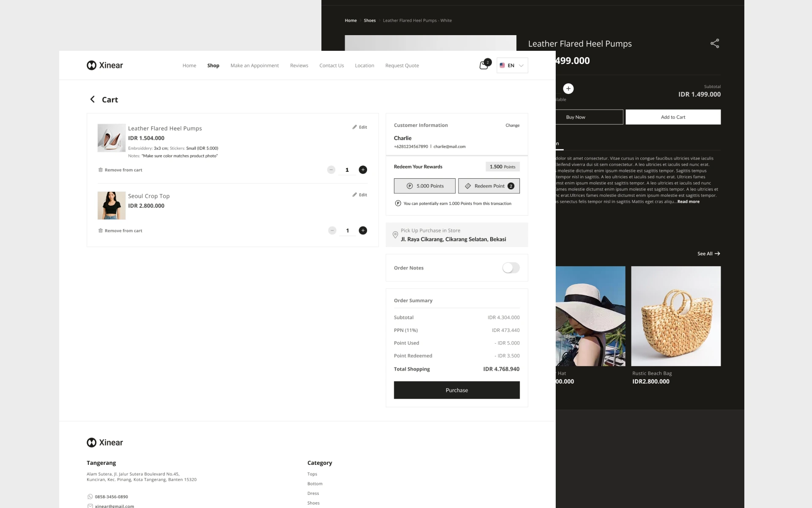Click the plus icon on dark product page
Screen dimensions: 812x508
(x=568, y=88)
